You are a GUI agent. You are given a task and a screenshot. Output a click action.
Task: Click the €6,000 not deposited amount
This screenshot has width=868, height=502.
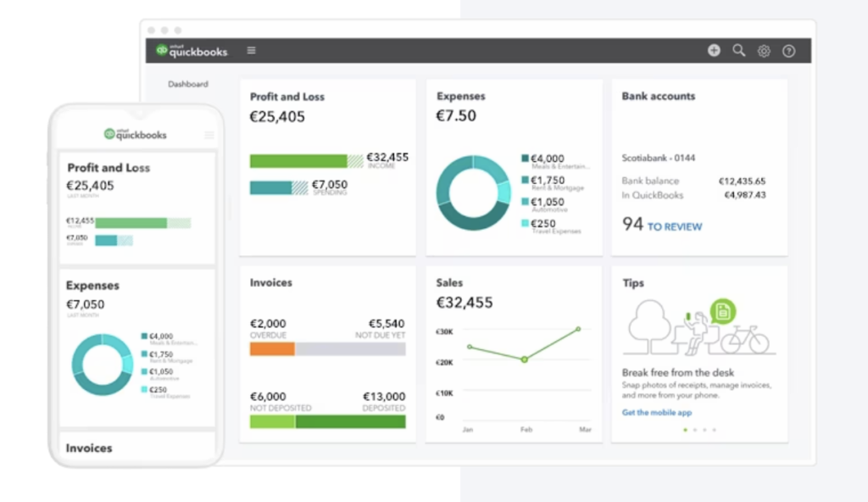[x=268, y=397]
